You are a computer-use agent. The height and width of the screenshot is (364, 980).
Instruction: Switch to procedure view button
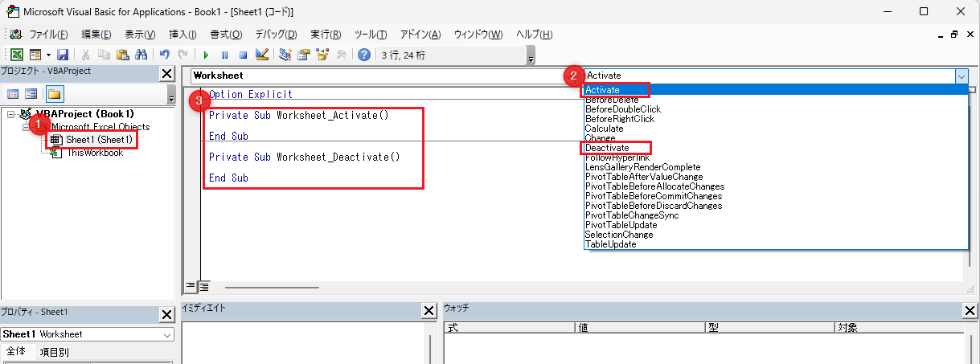pos(191,285)
